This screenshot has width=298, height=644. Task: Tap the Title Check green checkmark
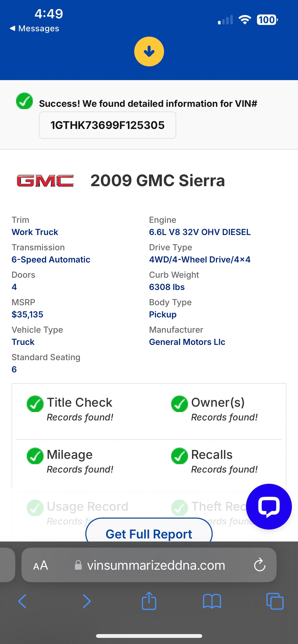pos(35,404)
